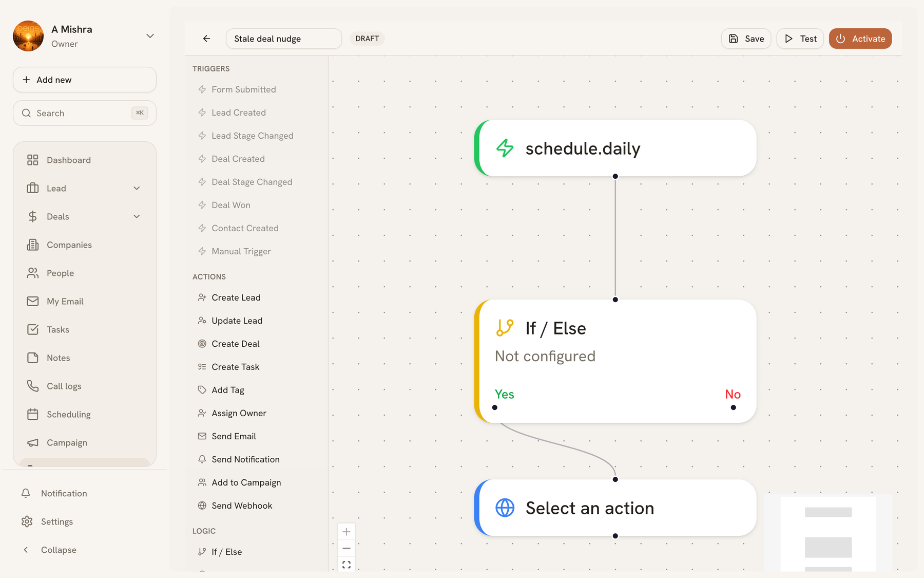Zoom out the canvas with minus icon
Image resolution: width=924 pixels, height=578 pixels.
click(x=346, y=548)
